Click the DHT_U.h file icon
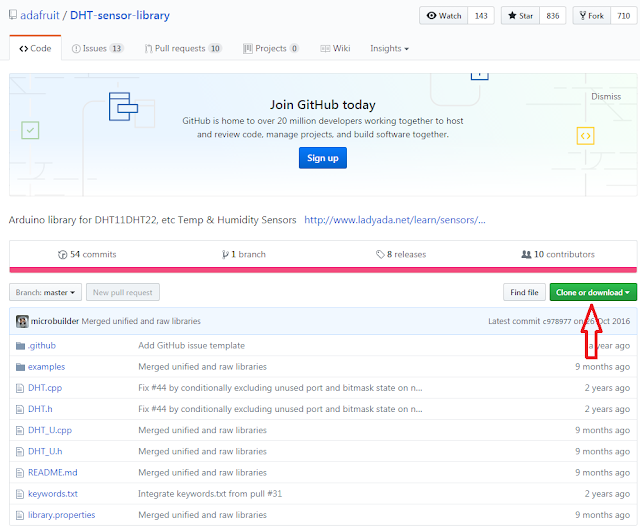 point(20,452)
